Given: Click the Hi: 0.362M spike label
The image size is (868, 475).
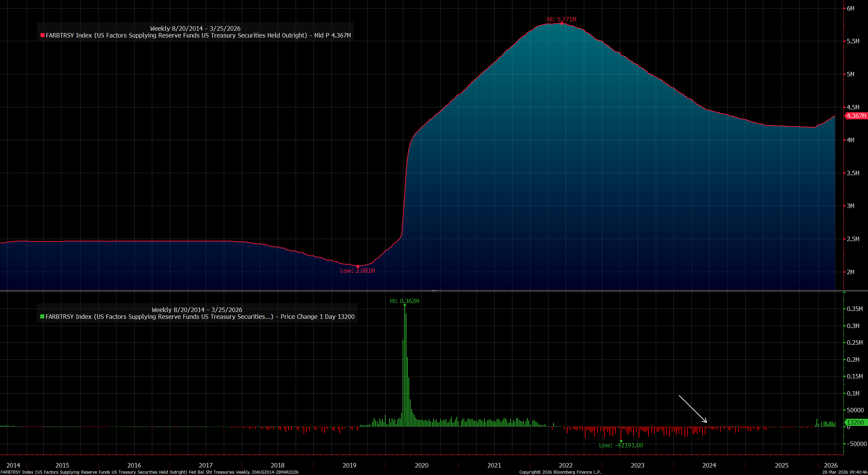Looking at the screenshot, I should click(x=404, y=301).
